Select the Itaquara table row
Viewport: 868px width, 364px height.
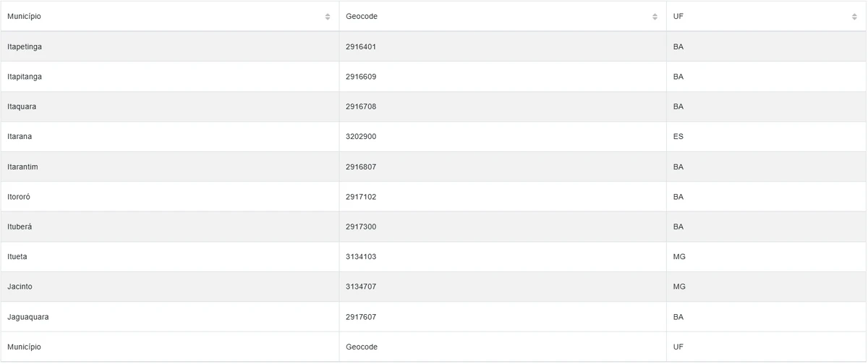coord(22,107)
